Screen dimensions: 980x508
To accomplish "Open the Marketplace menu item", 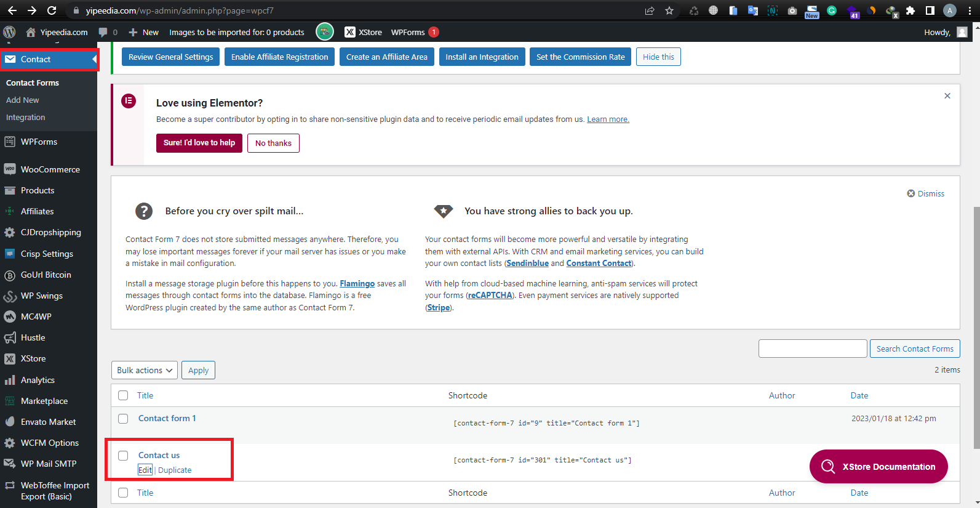I will [x=44, y=401].
